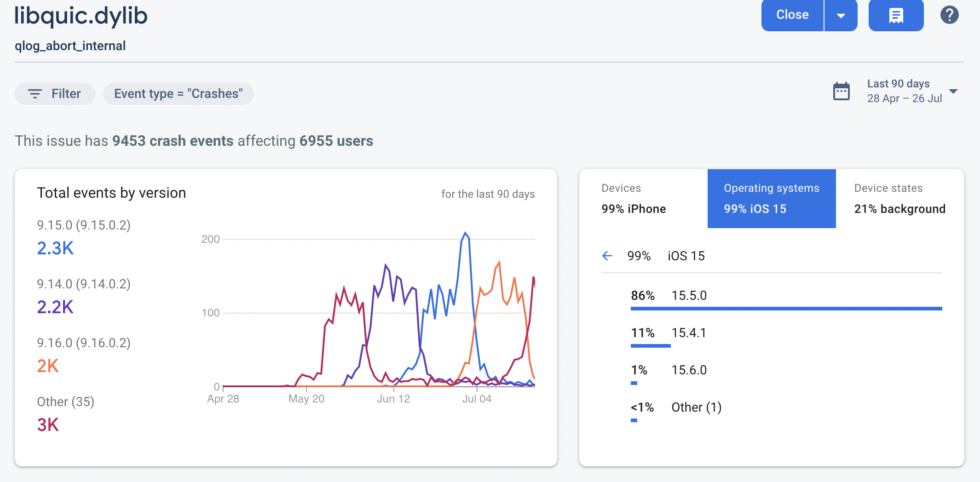
Task: Click the 15.5.0 blue percentage bar
Action: [x=786, y=309]
